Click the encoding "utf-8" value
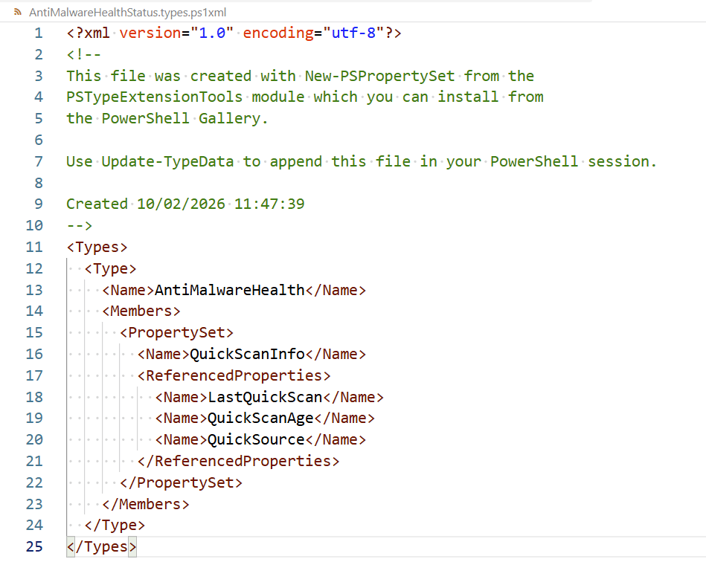The image size is (706, 588). pyautogui.click(x=353, y=33)
